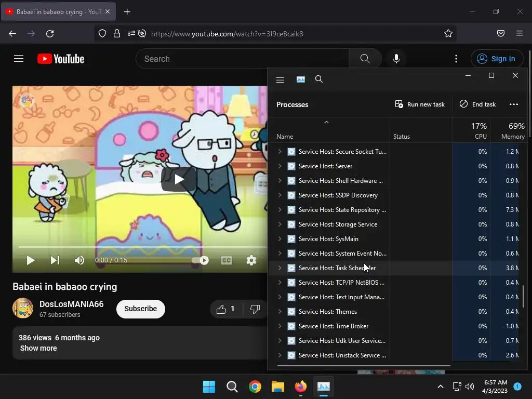Expand Service Host: Secure Socket Tunneling row
Screen dimensions: 532x399
[x=280, y=152]
